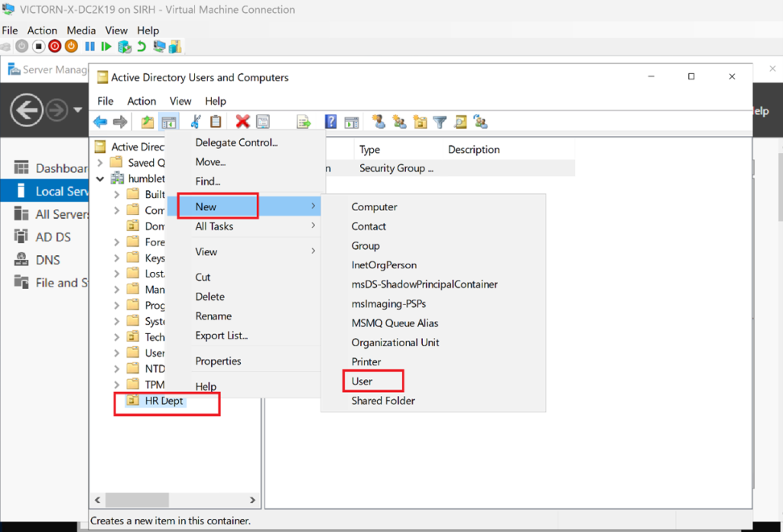783x532 pixels.
Task: Click the scissors Cut icon in toolbar
Action: pyautogui.click(x=196, y=122)
